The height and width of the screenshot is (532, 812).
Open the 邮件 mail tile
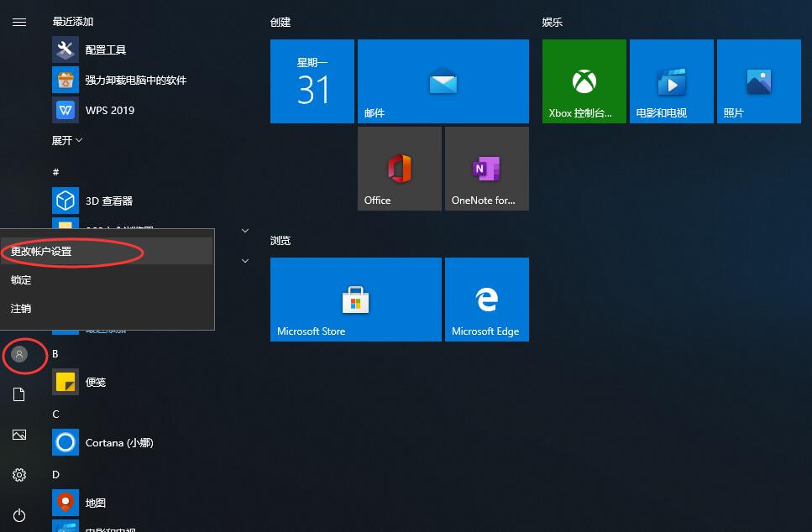tap(443, 81)
